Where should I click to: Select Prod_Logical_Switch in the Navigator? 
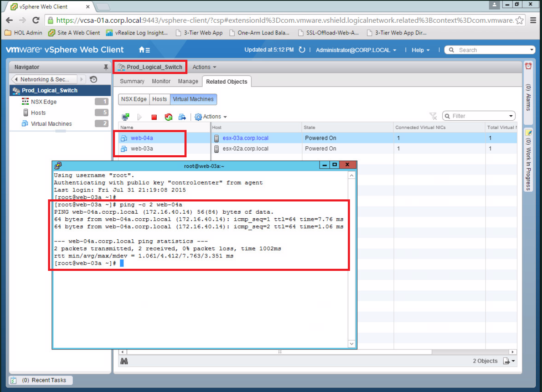[60, 90]
